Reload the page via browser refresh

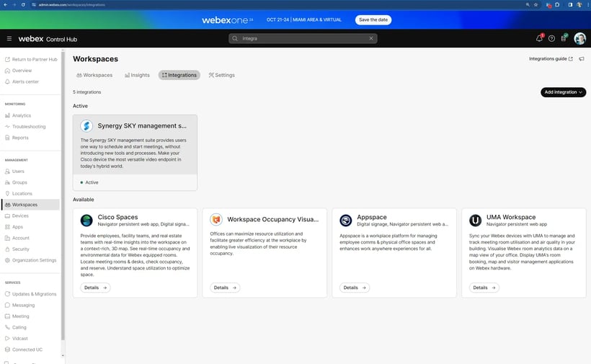point(23,4)
